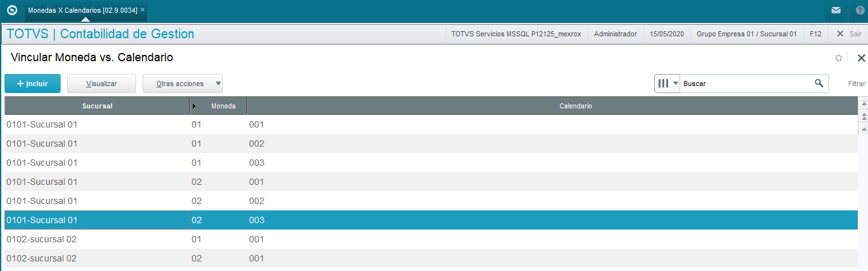868x271 pixels.
Task: Click the Incluir button
Action: [x=33, y=84]
